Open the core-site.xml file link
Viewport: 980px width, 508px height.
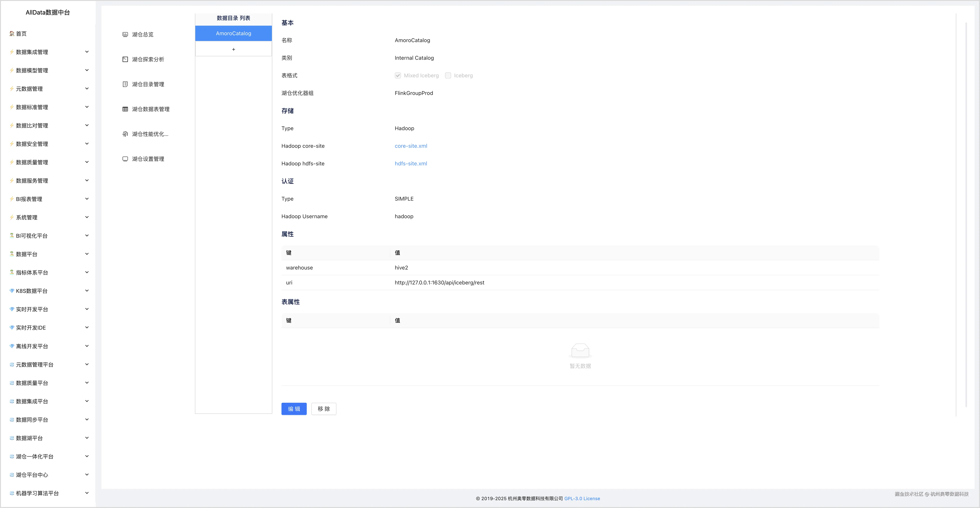(x=411, y=146)
